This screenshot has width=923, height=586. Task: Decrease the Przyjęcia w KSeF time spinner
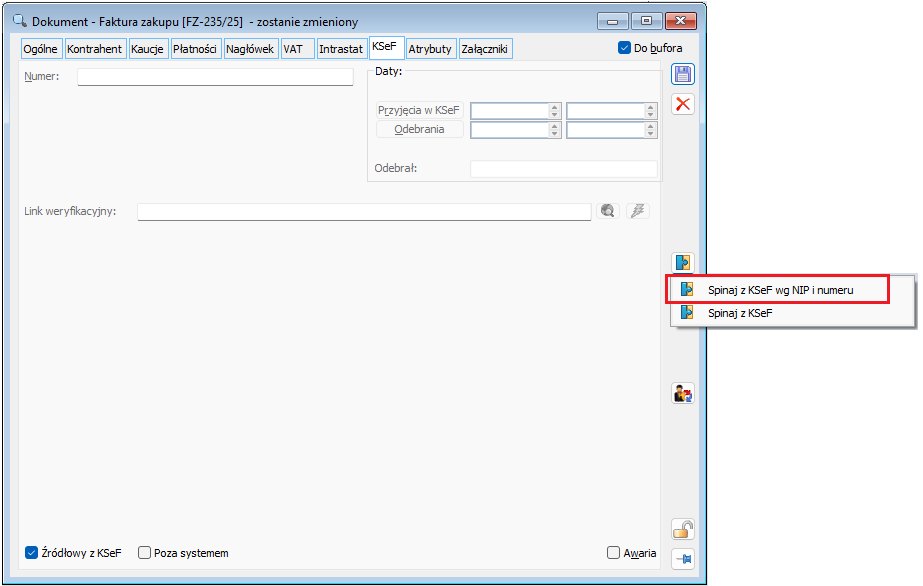click(650, 115)
